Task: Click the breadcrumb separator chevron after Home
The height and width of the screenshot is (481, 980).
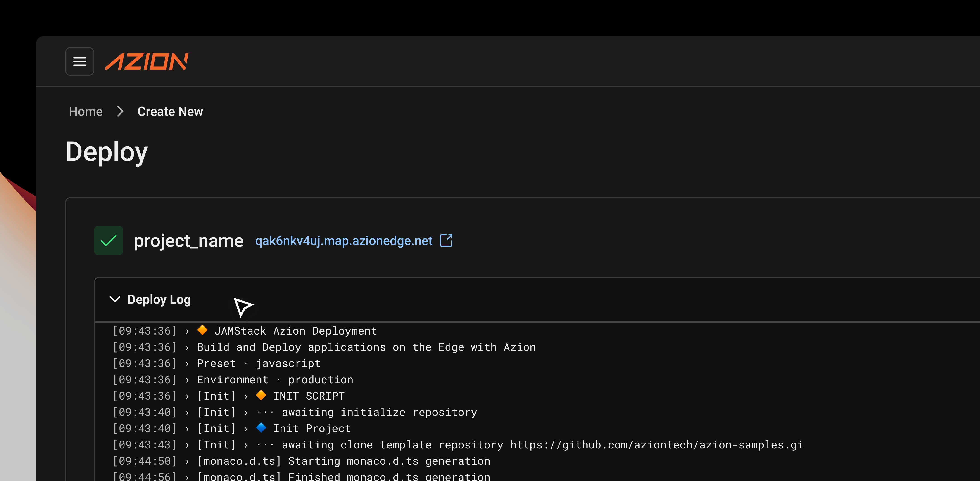Action: 120,111
